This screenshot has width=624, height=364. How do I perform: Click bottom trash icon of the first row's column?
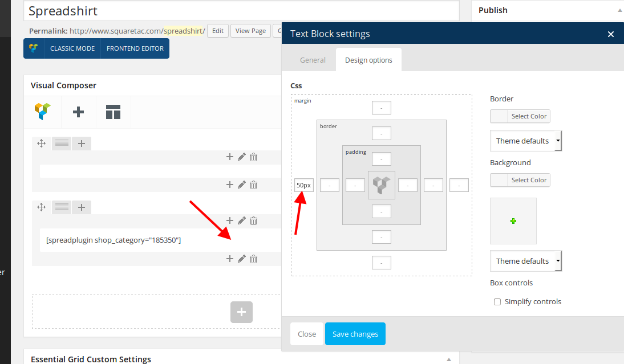point(253,185)
